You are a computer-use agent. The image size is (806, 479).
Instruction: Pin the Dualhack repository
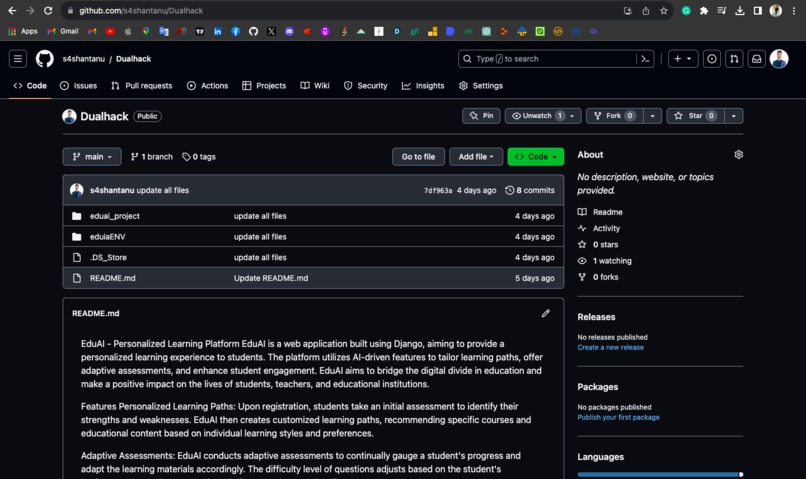coord(481,116)
